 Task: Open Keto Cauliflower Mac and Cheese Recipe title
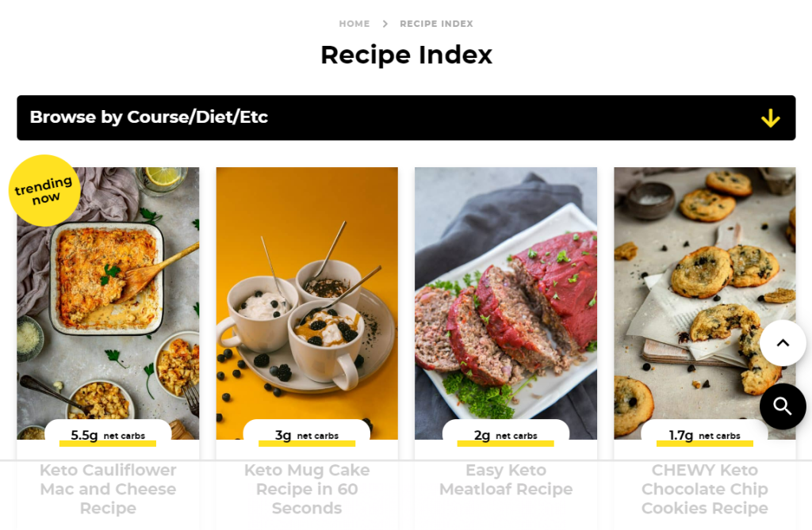108,489
